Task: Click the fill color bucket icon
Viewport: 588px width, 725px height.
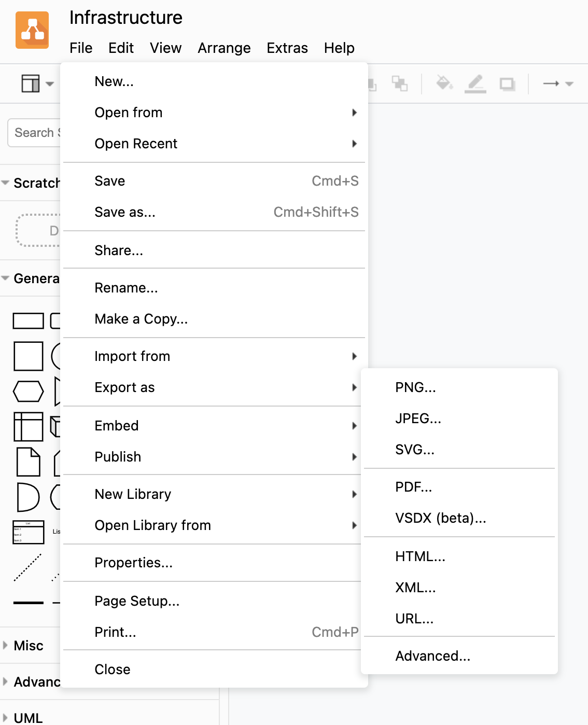Action: 444,83
